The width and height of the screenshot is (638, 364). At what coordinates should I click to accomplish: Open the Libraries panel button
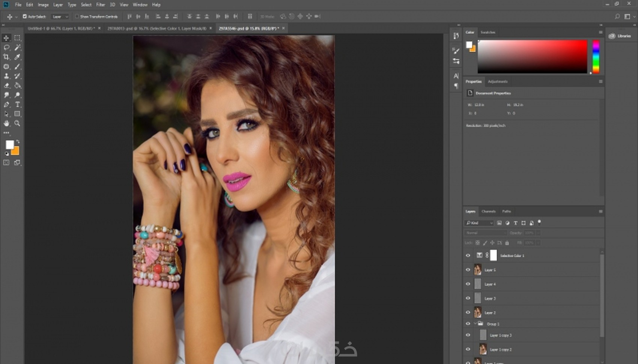[x=620, y=36]
